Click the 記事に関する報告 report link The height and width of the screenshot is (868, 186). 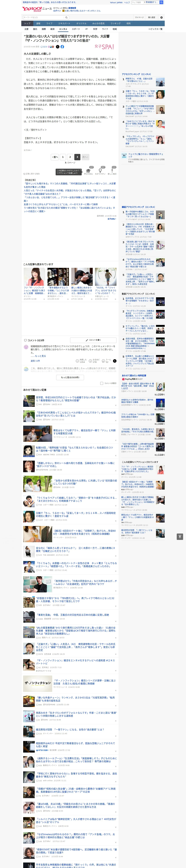[31, 174]
